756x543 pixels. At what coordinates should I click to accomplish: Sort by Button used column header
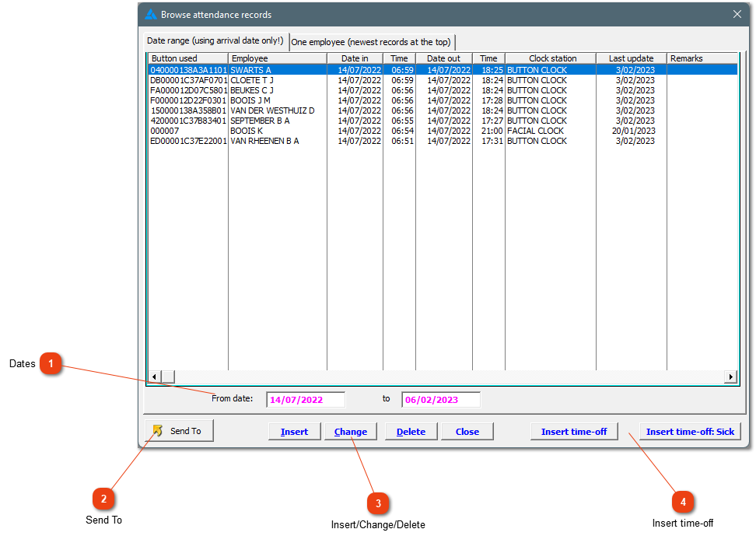[188, 58]
